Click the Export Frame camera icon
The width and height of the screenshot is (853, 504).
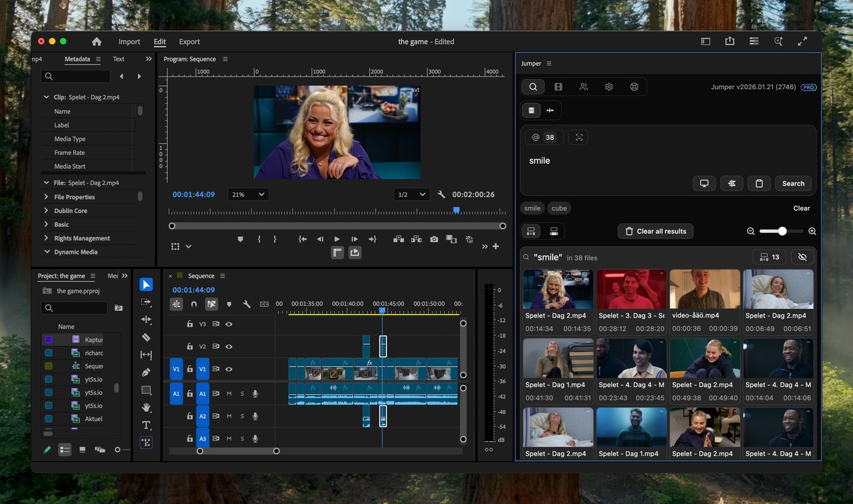(434, 239)
